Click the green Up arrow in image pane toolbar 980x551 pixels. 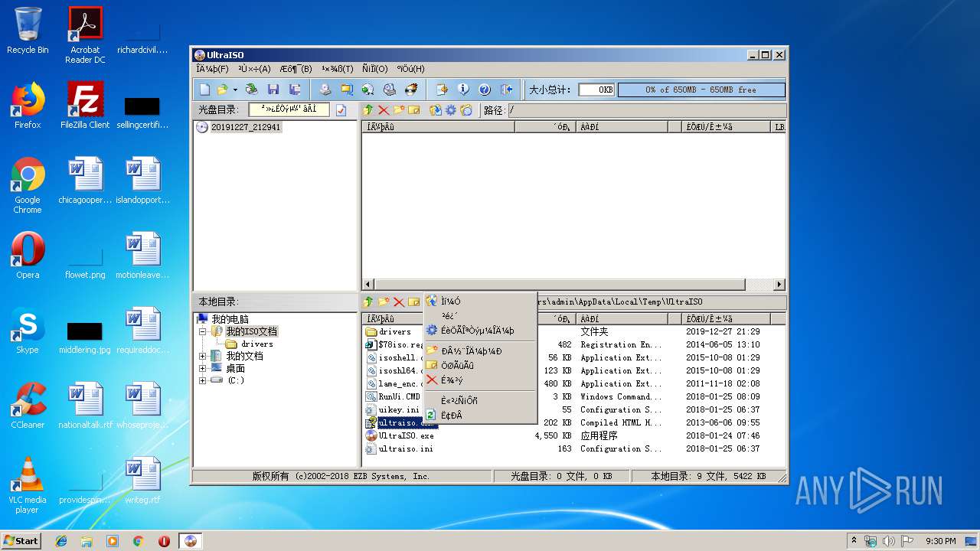(x=368, y=110)
